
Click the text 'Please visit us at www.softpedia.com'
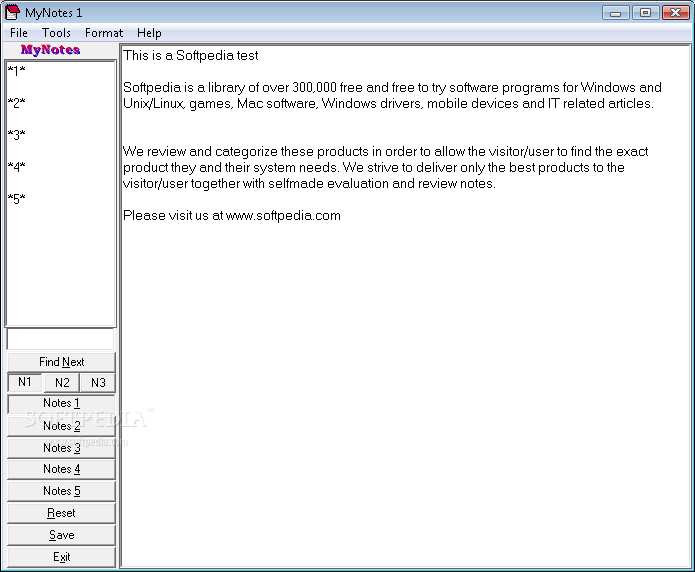[x=232, y=215]
